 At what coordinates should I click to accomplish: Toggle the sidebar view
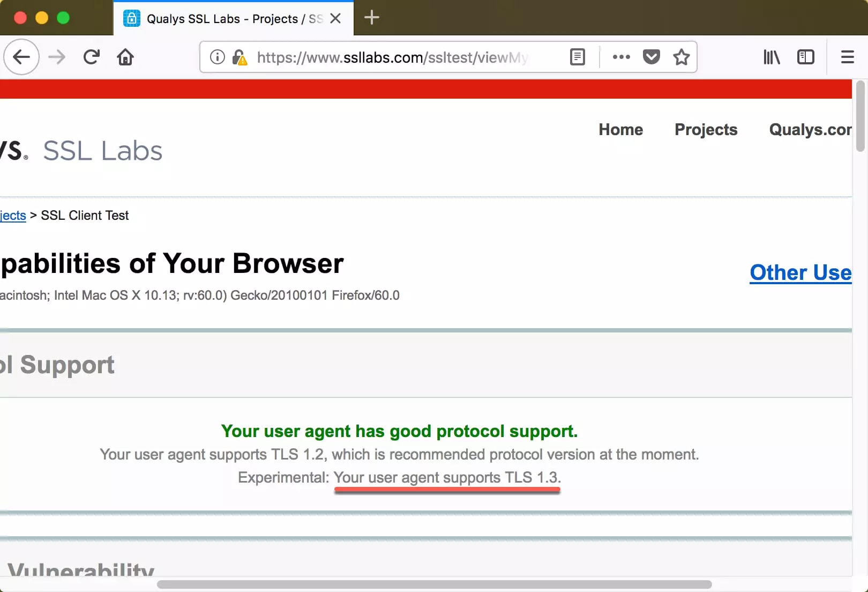[805, 57]
